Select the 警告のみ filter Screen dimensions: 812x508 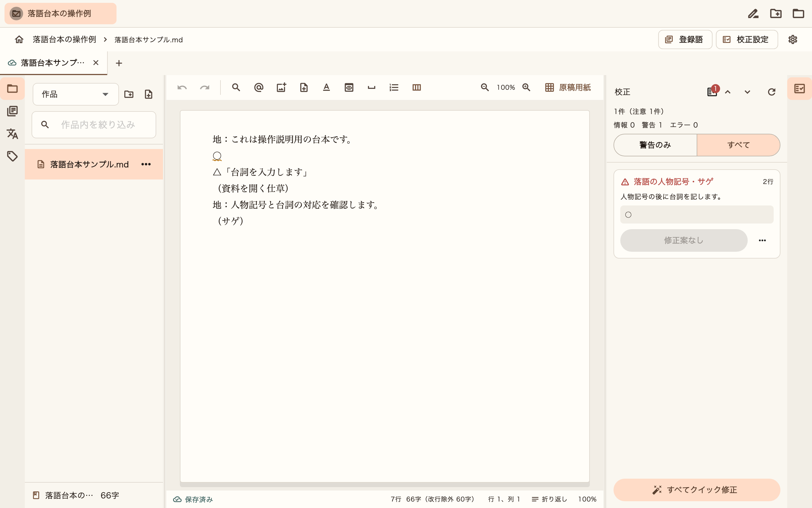(655, 145)
